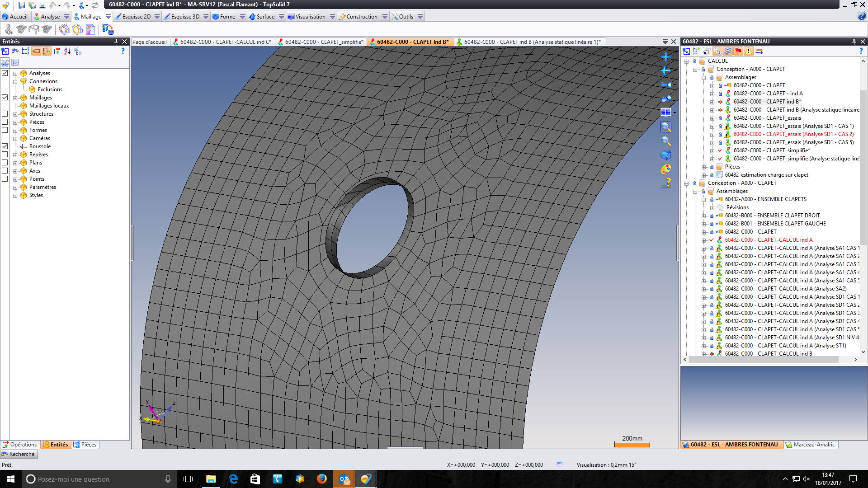
Task: Open Firefox from the Windows taskbar
Action: point(321,479)
